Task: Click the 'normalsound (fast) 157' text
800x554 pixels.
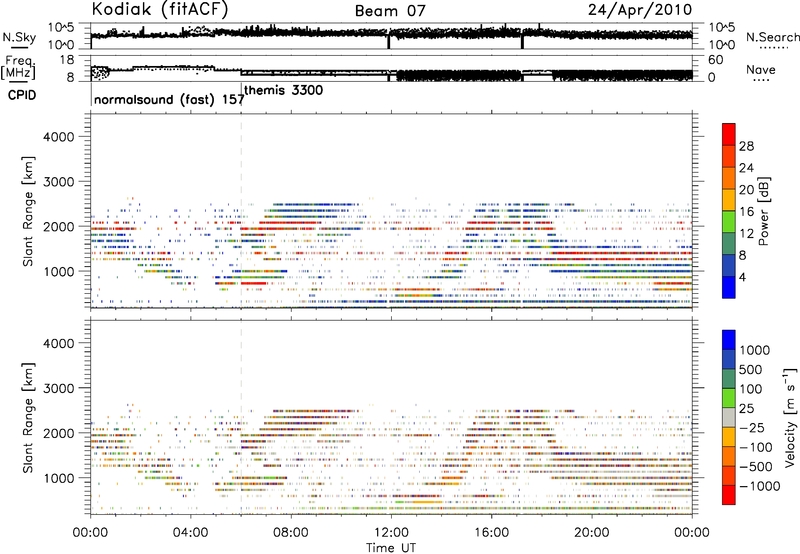Action: [169, 99]
